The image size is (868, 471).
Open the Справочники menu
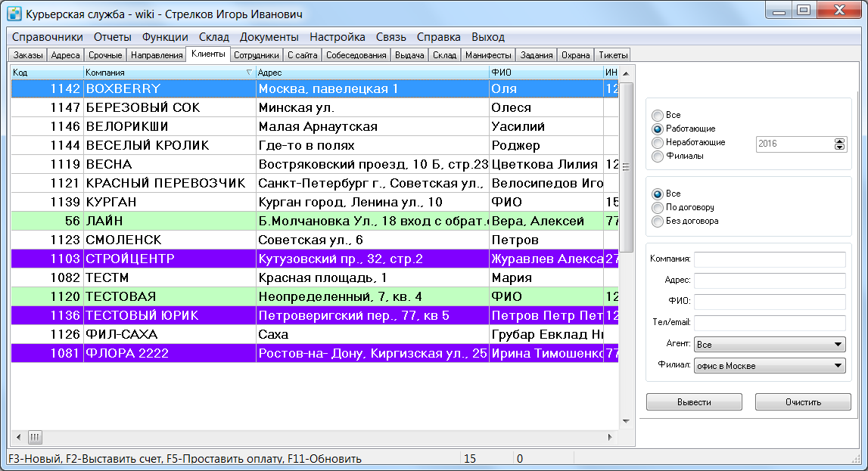pyautogui.click(x=48, y=37)
